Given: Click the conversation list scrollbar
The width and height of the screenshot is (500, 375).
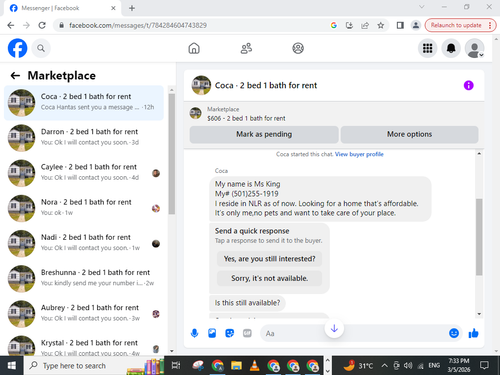Looking at the screenshot, I should pyautogui.click(x=172, y=154).
